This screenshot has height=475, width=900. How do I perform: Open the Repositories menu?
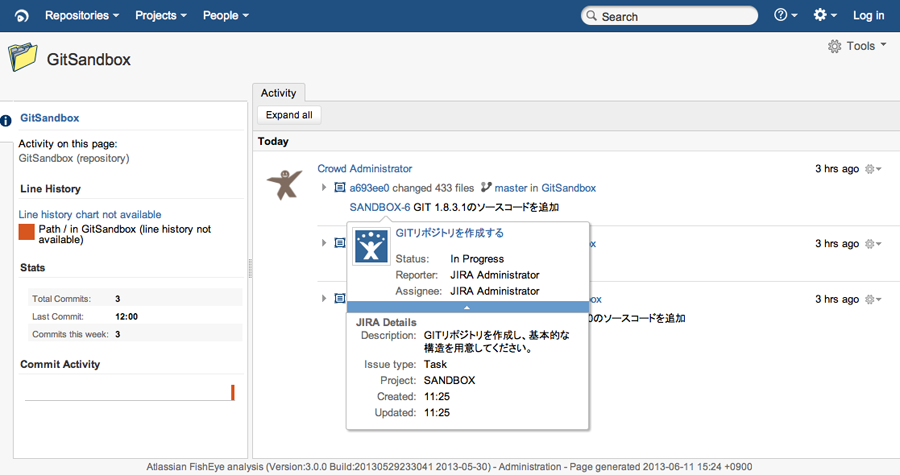click(82, 15)
